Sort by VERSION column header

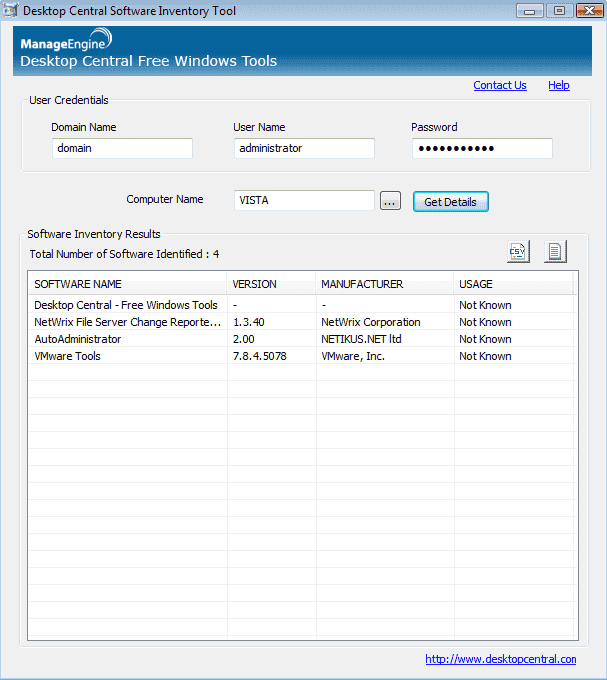271,284
